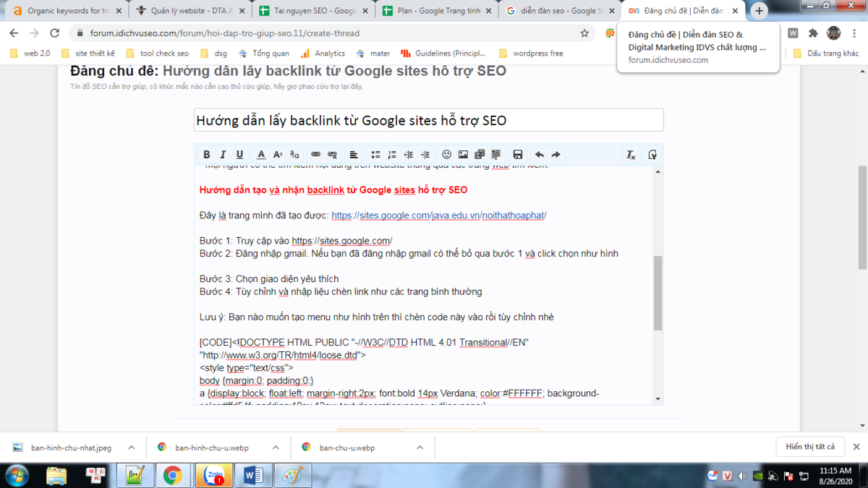Underline the selected text
This screenshot has height=488, width=868.
[x=239, y=155]
